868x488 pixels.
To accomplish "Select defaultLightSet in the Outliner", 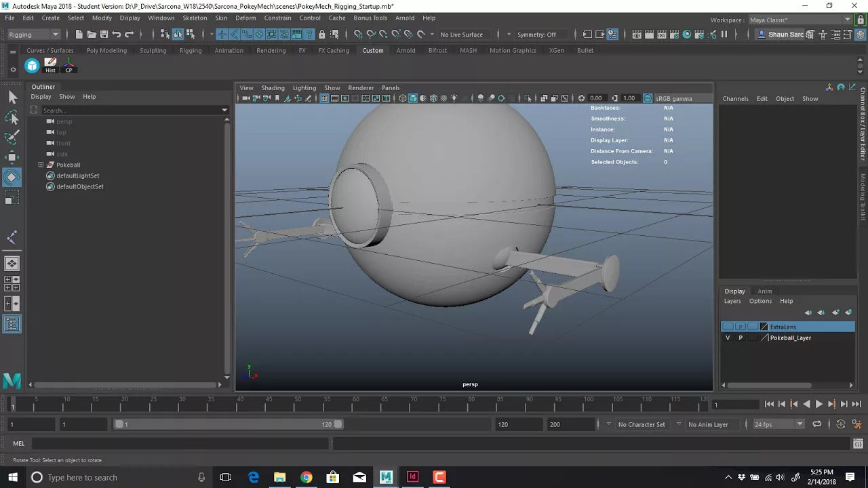I will coord(77,176).
